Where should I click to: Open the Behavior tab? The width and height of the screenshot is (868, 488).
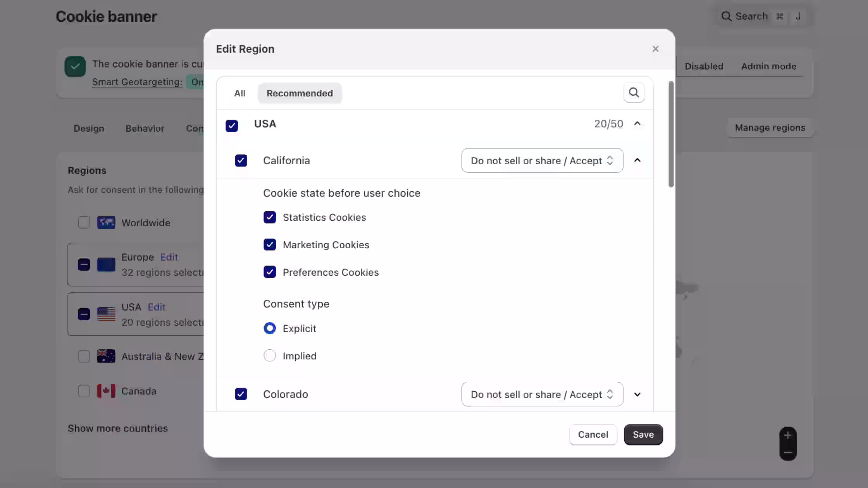(x=145, y=129)
